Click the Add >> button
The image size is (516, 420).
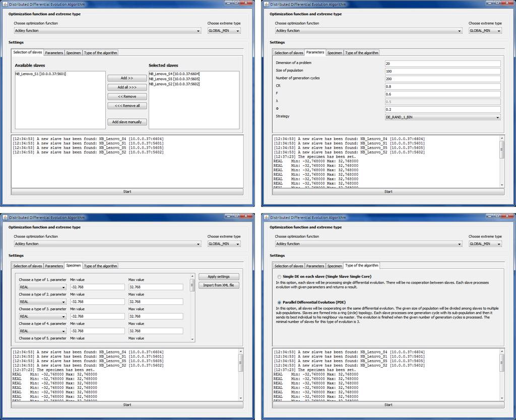(x=127, y=78)
